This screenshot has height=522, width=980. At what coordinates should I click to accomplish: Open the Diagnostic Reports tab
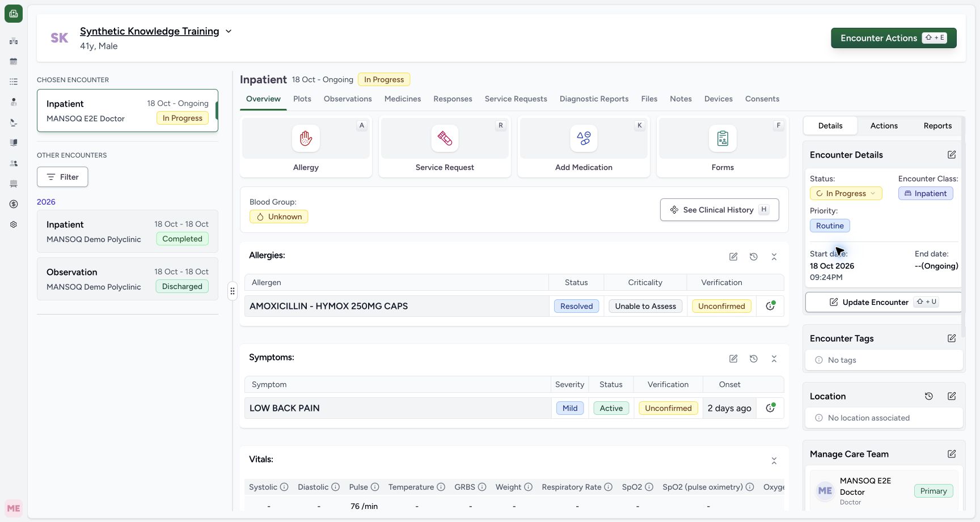pos(594,99)
